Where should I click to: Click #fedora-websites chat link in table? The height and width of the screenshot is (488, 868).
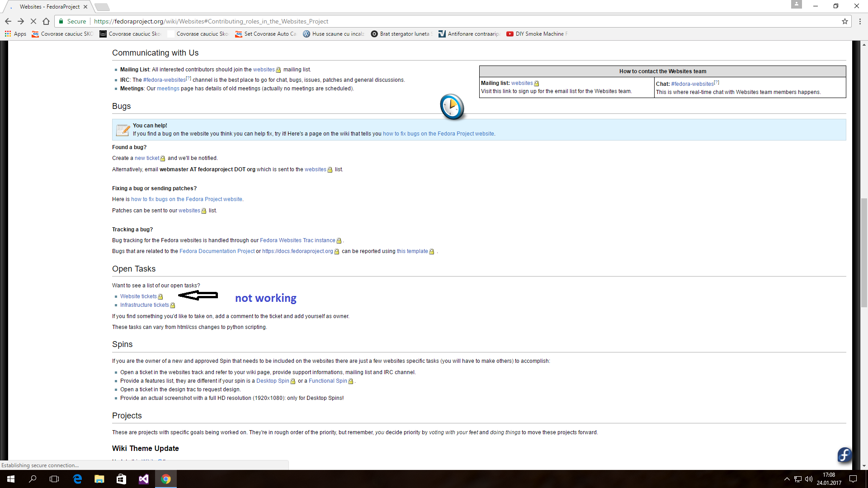(693, 84)
